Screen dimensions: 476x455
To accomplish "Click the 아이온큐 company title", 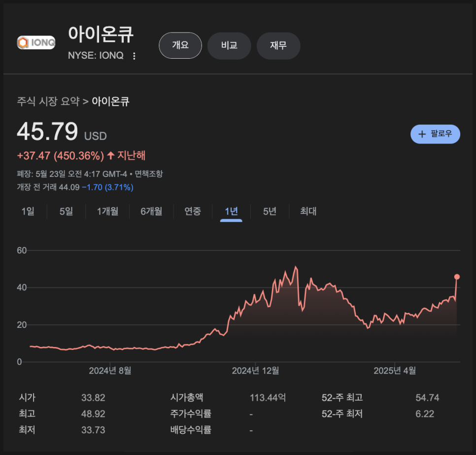I will (101, 34).
